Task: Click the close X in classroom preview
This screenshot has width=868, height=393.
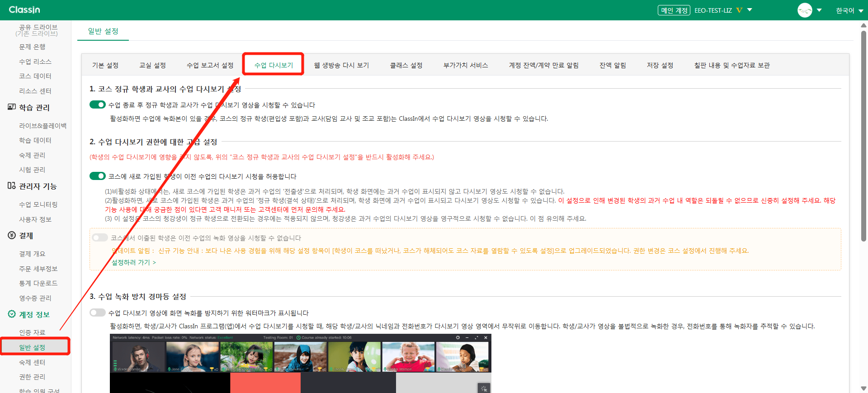Action: [486, 337]
